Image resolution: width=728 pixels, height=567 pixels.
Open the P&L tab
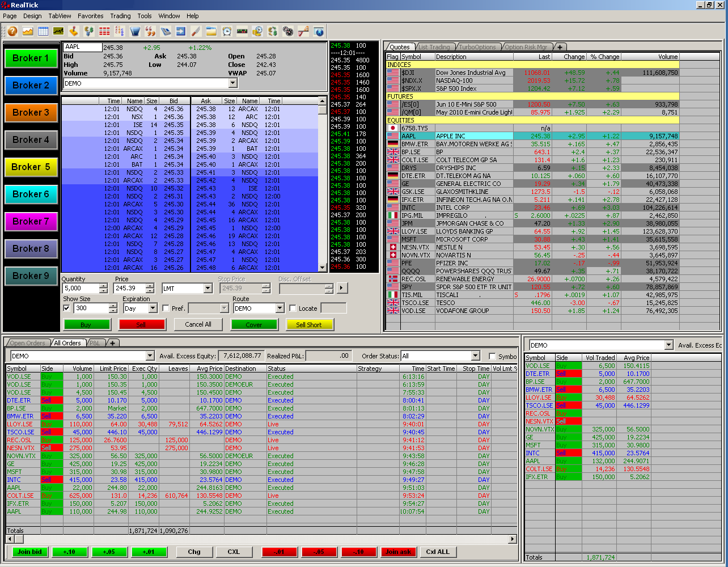tap(95, 343)
